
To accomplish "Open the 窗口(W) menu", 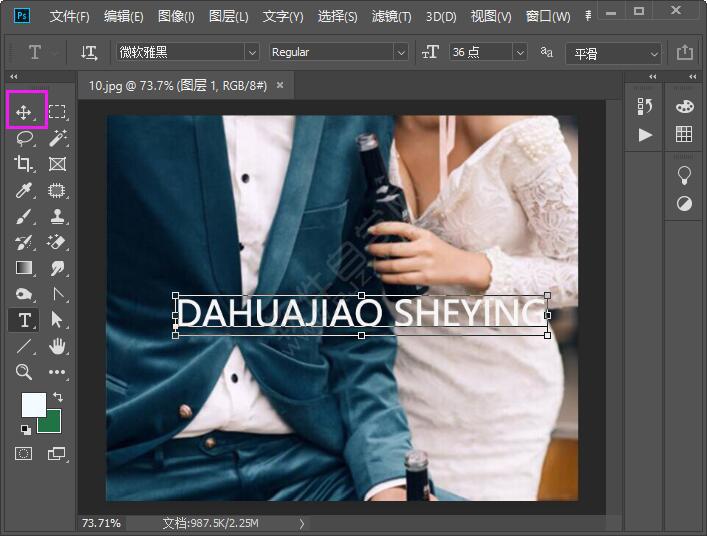I will tap(548, 17).
